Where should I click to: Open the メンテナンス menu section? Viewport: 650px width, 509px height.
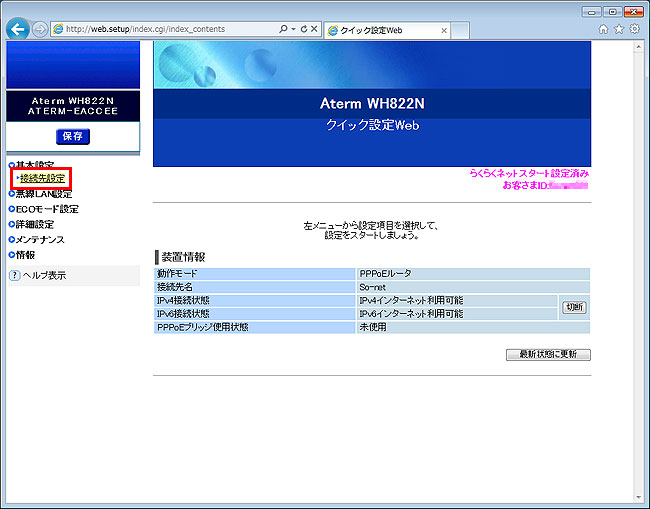point(40,240)
